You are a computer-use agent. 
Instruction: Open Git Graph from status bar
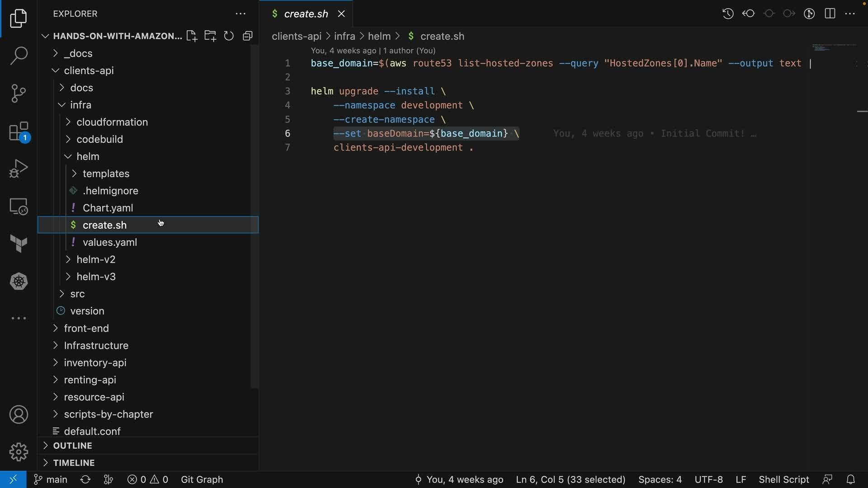pyautogui.click(x=202, y=479)
